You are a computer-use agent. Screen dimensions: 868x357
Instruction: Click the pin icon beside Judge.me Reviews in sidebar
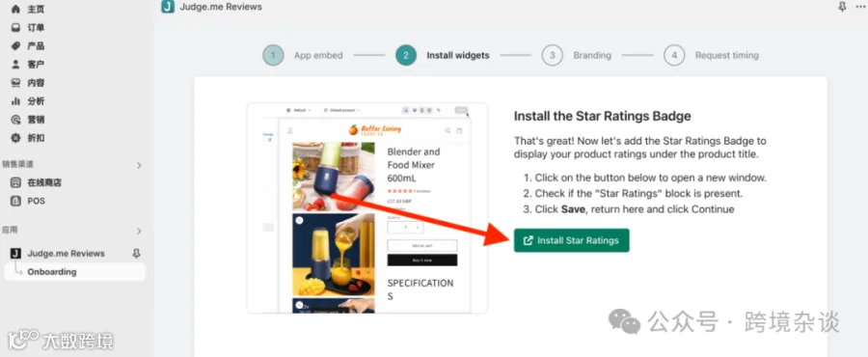[x=136, y=254]
